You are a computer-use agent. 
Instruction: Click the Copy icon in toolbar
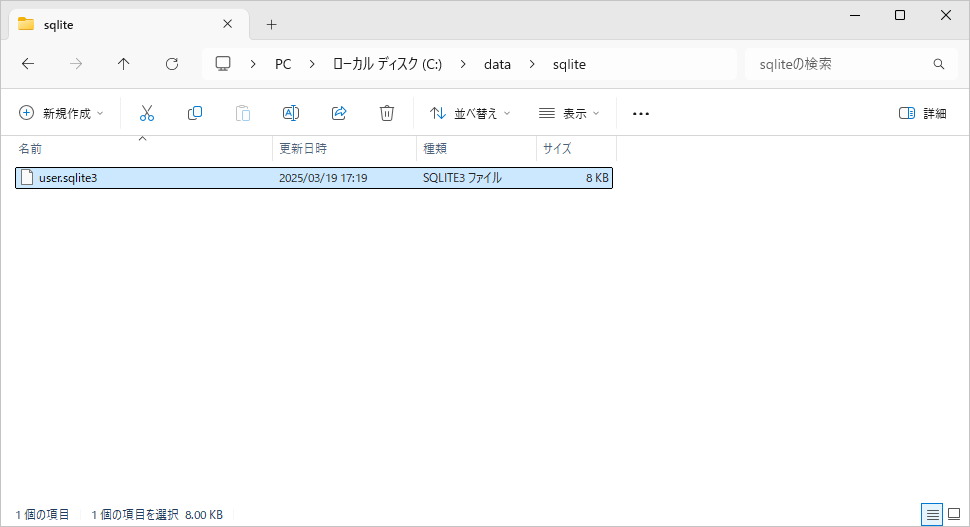(x=195, y=113)
